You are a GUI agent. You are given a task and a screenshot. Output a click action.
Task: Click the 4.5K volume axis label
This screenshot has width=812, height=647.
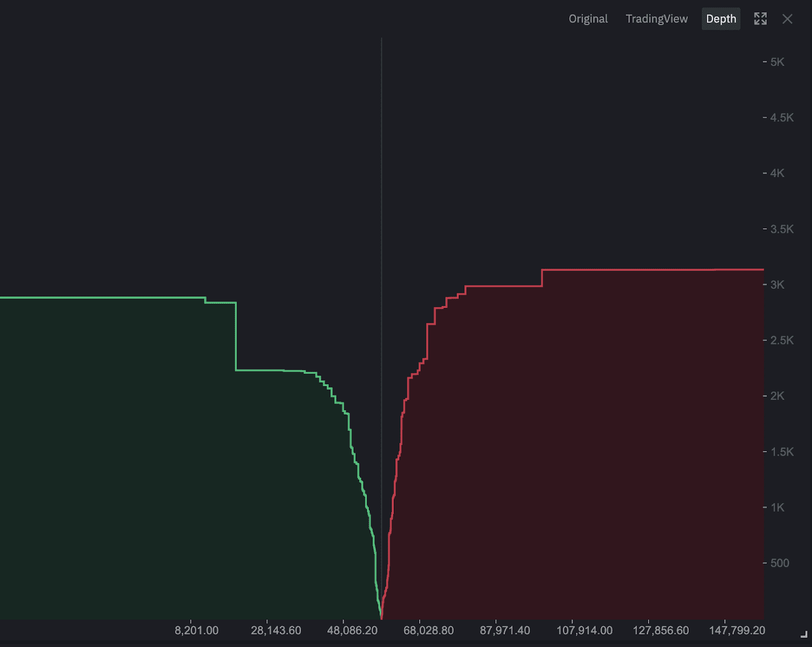click(782, 118)
